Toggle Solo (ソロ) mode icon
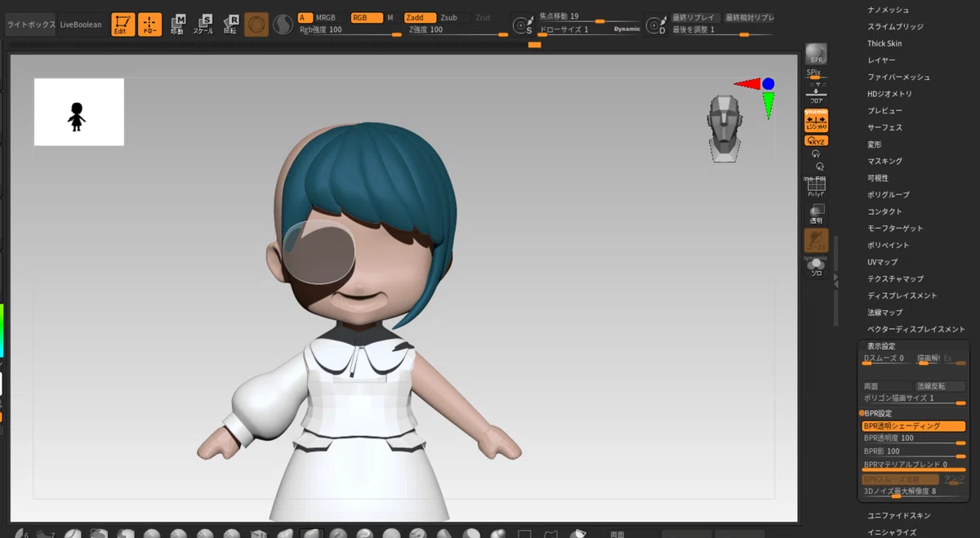 click(x=816, y=267)
